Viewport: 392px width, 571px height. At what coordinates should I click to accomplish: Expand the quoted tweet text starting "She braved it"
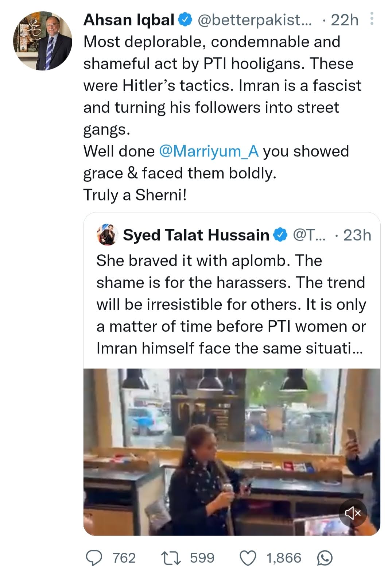click(x=230, y=304)
